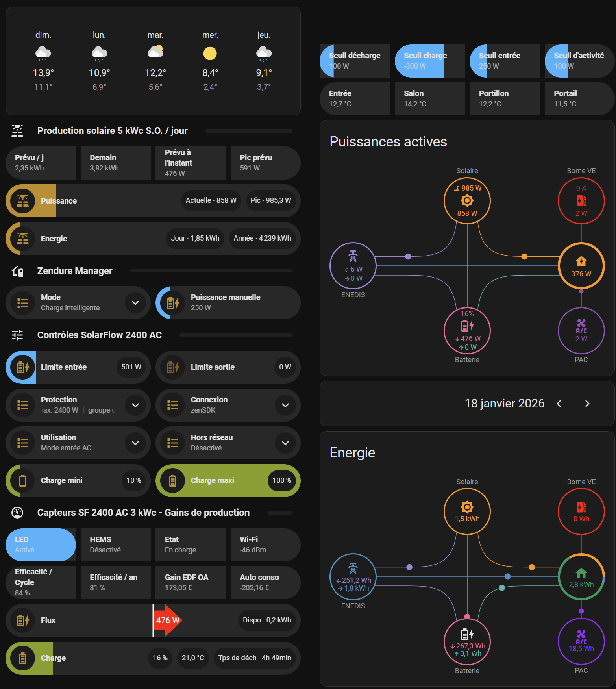Adjust the Seuil charge slider tile
The image size is (616, 689).
pos(430,61)
